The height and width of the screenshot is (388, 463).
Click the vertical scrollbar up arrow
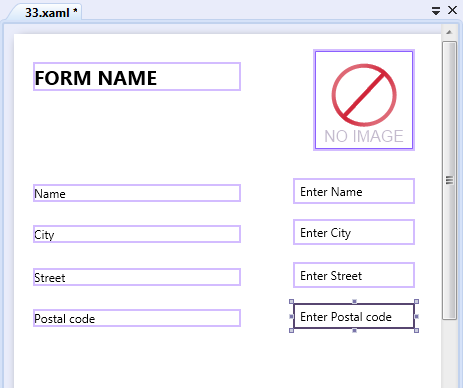tap(449, 32)
